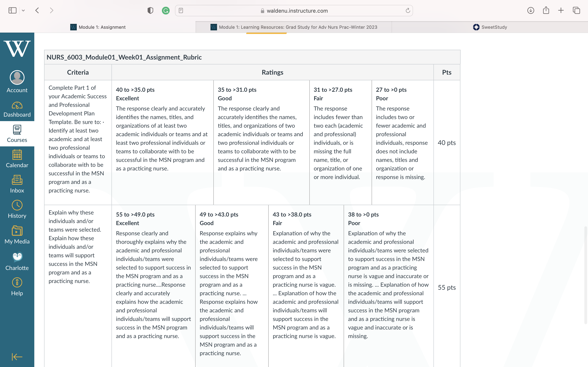Open My Media in sidebar
This screenshot has width=588, height=367.
[17, 235]
